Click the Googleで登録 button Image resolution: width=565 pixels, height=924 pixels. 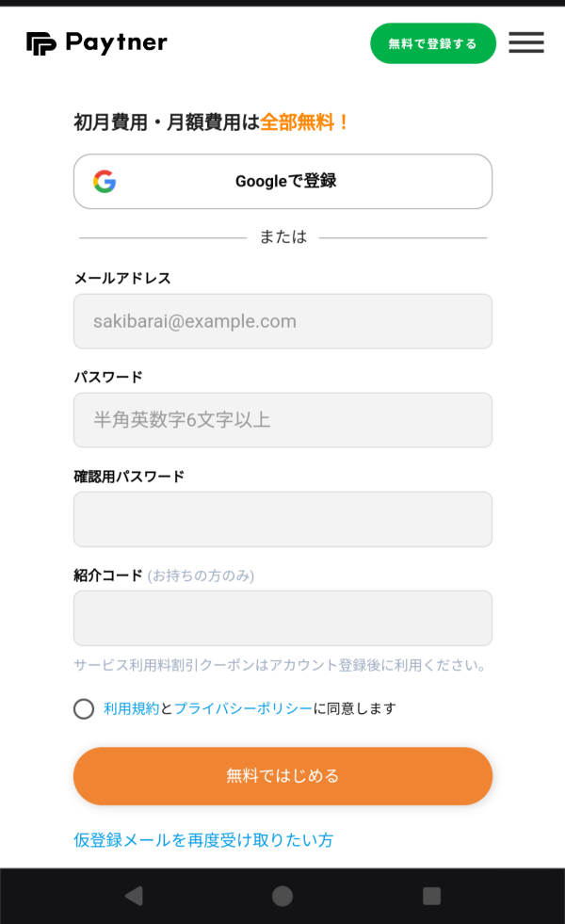pyautogui.click(x=282, y=181)
